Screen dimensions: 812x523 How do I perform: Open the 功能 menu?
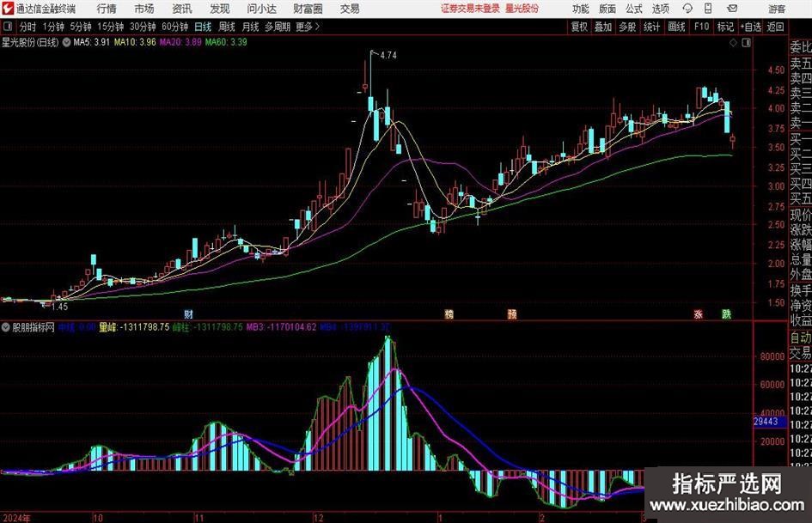pyautogui.click(x=581, y=9)
